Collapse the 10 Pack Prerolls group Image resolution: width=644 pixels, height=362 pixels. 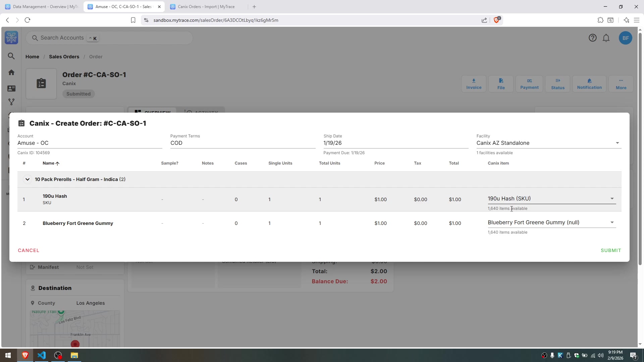tap(28, 180)
